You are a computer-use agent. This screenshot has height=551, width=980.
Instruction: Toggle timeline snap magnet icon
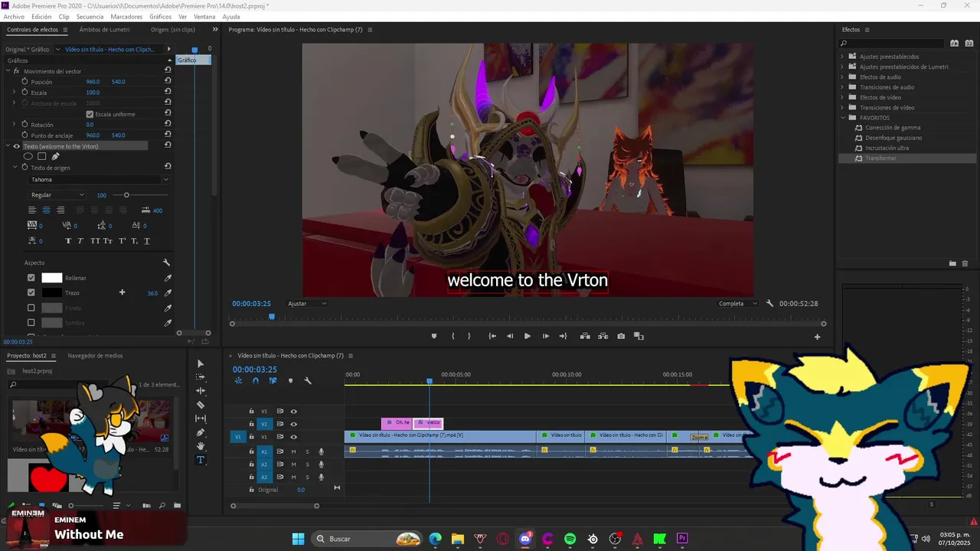pos(256,380)
